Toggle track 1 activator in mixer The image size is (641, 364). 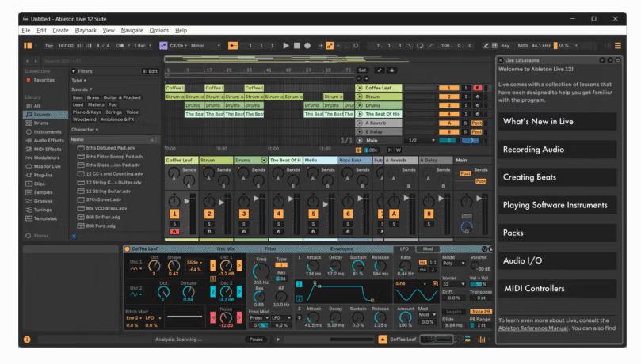tap(174, 214)
